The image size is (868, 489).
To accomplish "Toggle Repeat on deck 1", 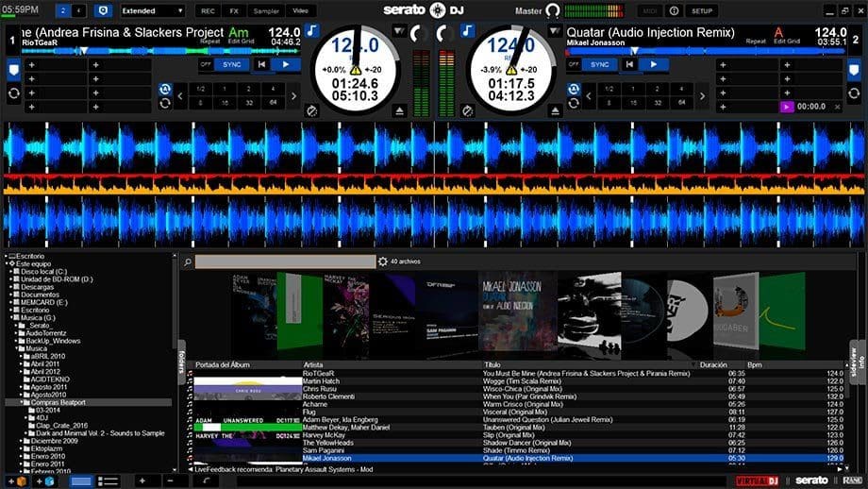I will 210,41.
